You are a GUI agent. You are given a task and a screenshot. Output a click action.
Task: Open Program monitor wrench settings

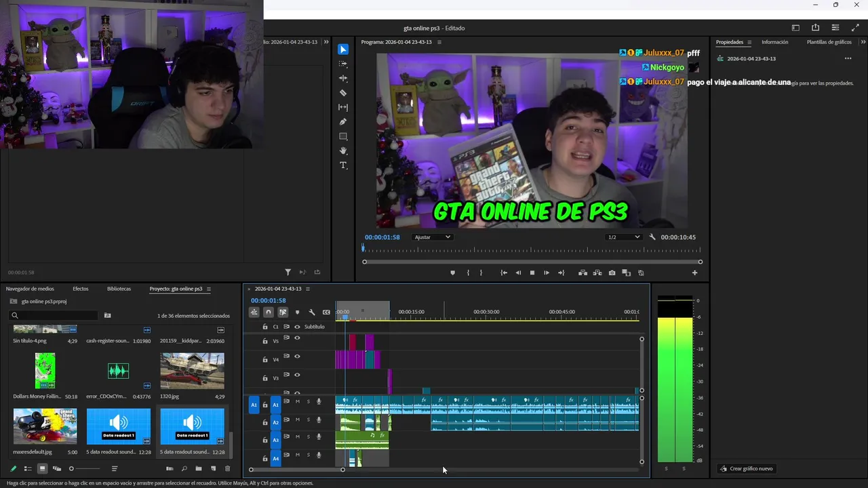pos(652,237)
